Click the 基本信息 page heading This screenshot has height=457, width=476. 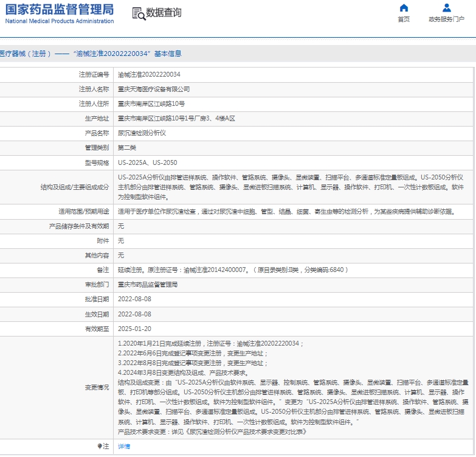[168, 54]
